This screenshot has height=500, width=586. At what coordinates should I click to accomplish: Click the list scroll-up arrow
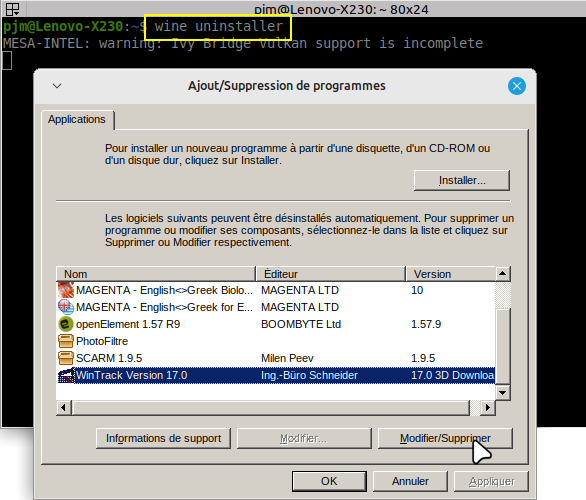pos(503,274)
